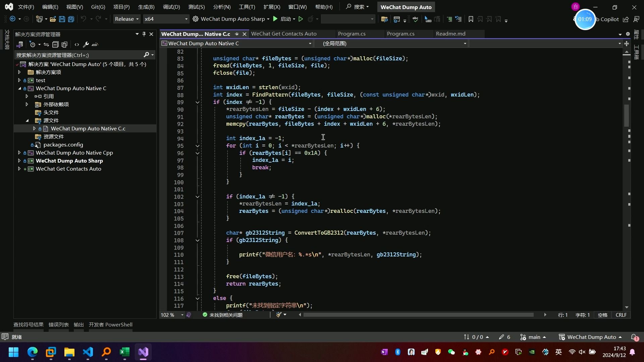644x362 pixels.
Task: Click the 启动 start button label
Action: click(285, 19)
